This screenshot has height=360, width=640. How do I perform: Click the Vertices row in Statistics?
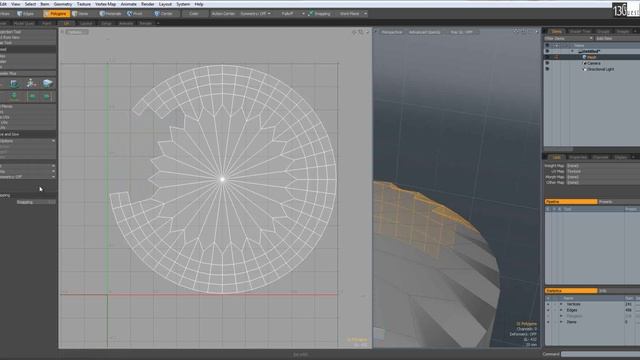592,304
